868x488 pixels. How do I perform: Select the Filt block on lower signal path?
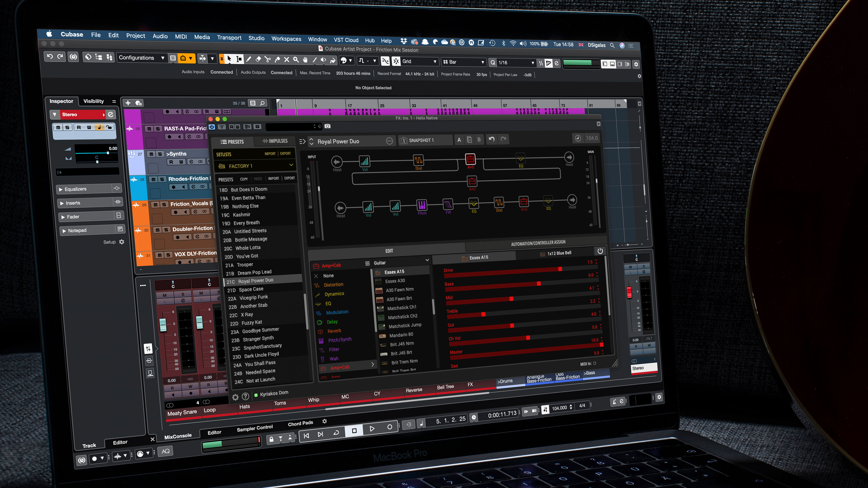448,204
